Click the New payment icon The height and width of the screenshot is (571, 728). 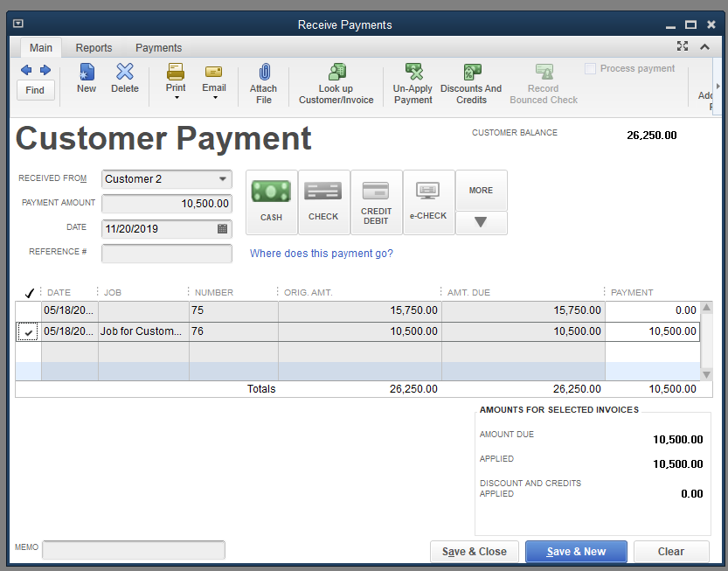[x=87, y=78]
